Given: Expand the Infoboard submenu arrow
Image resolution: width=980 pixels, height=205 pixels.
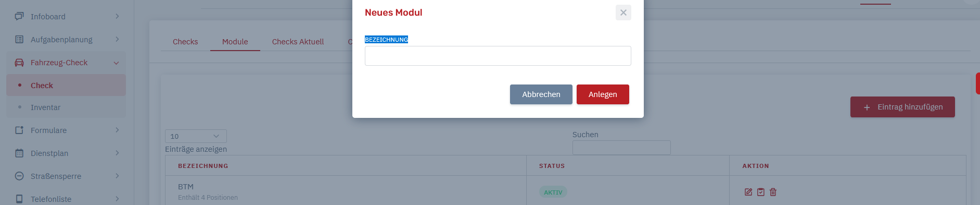Looking at the screenshot, I should click(x=117, y=16).
